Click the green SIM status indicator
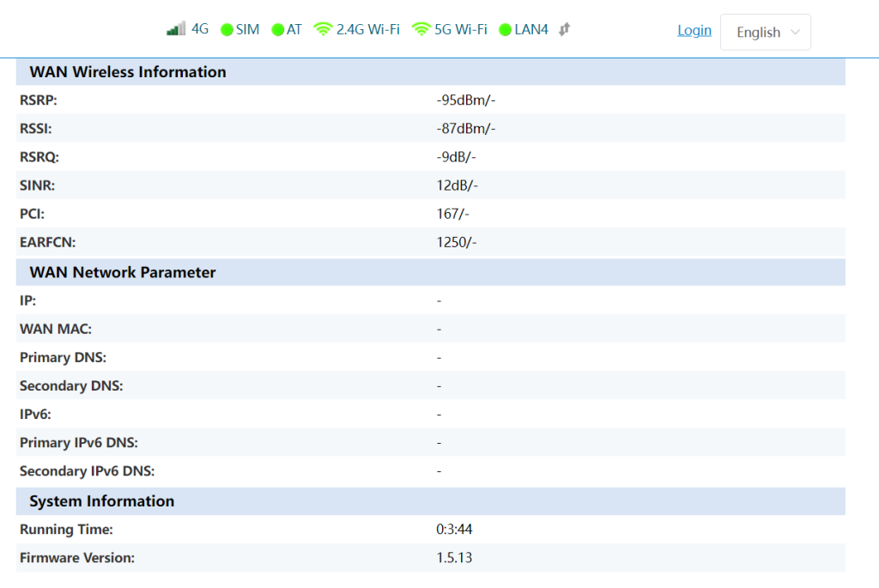The height and width of the screenshot is (588, 879). pos(227,30)
